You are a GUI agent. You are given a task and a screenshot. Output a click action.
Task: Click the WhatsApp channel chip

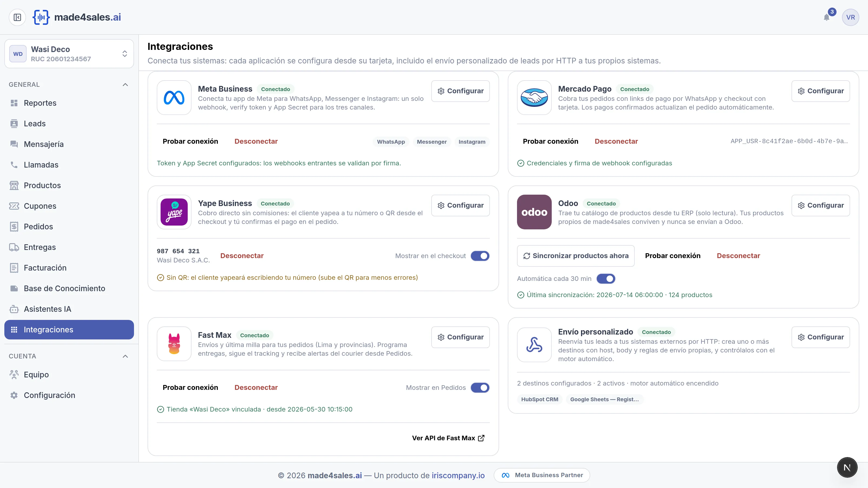point(391,142)
